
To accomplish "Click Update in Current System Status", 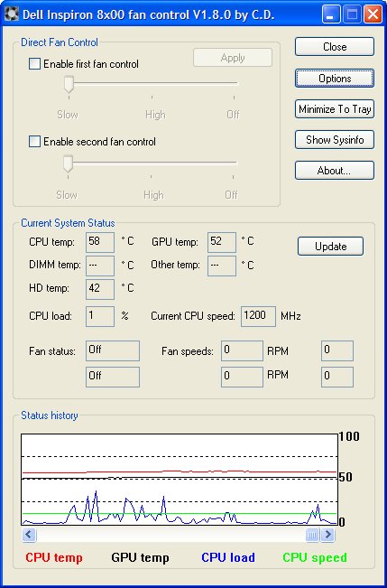I will click(x=330, y=246).
